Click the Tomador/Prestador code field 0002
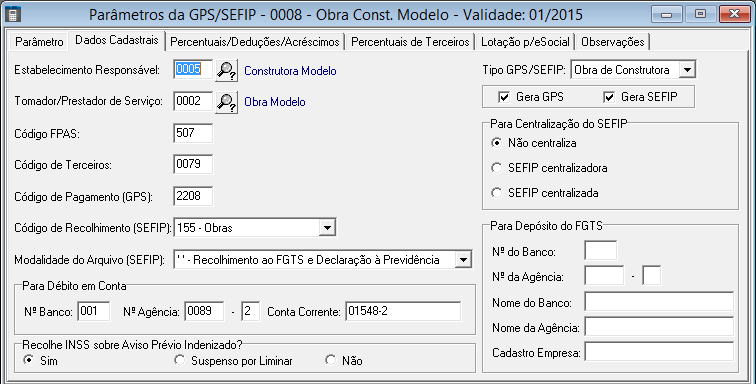756x384 pixels. [193, 101]
